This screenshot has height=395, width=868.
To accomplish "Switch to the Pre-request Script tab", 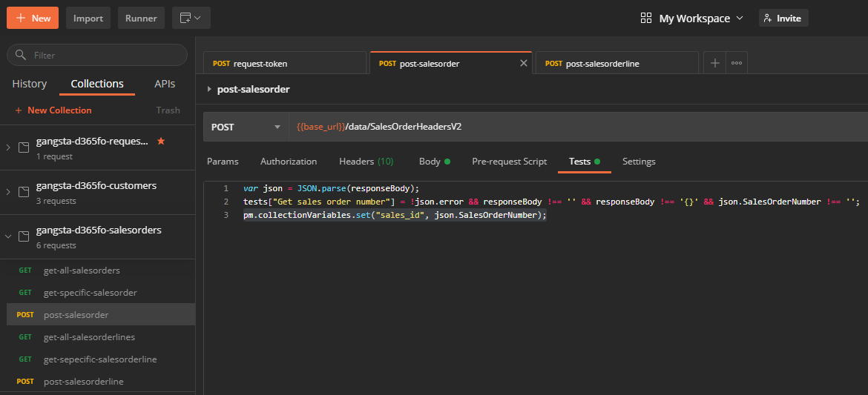I will [x=509, y=162].
